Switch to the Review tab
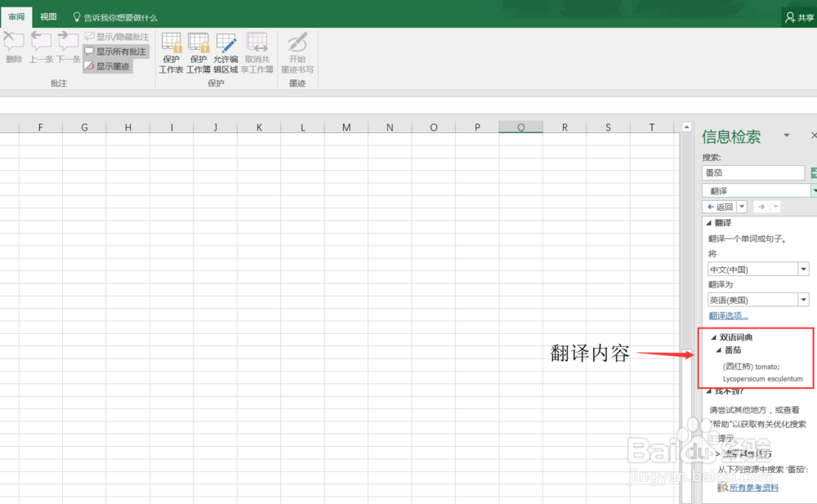This screenshot has height=504, width=817. point(16,16)
